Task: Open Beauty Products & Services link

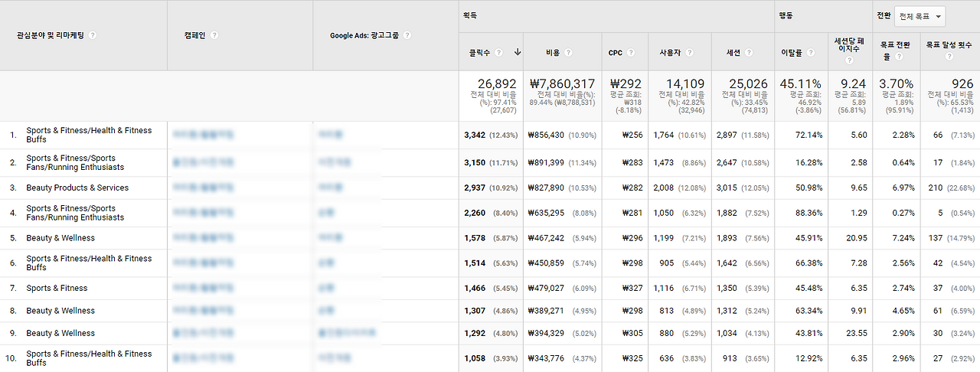Action: tap(77, 188)
